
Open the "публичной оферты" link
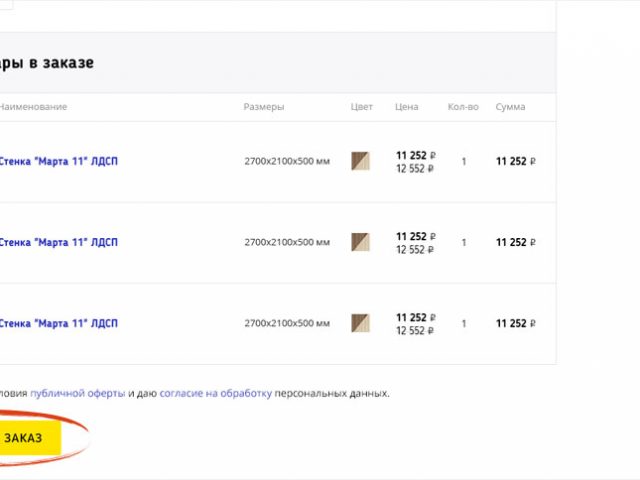(77, 393)
